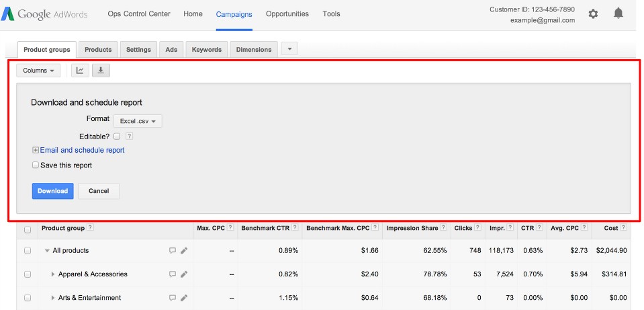Viewport: 644px width, 310px height.
Task: Open comment bubble for Arts & Entertainment
Action: pyautogui.click(x=173, y=298)
